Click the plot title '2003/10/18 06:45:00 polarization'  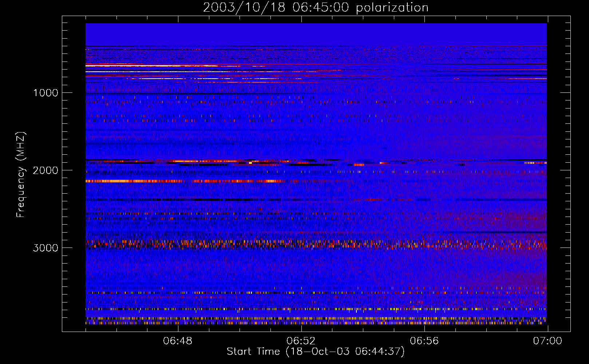316,8
